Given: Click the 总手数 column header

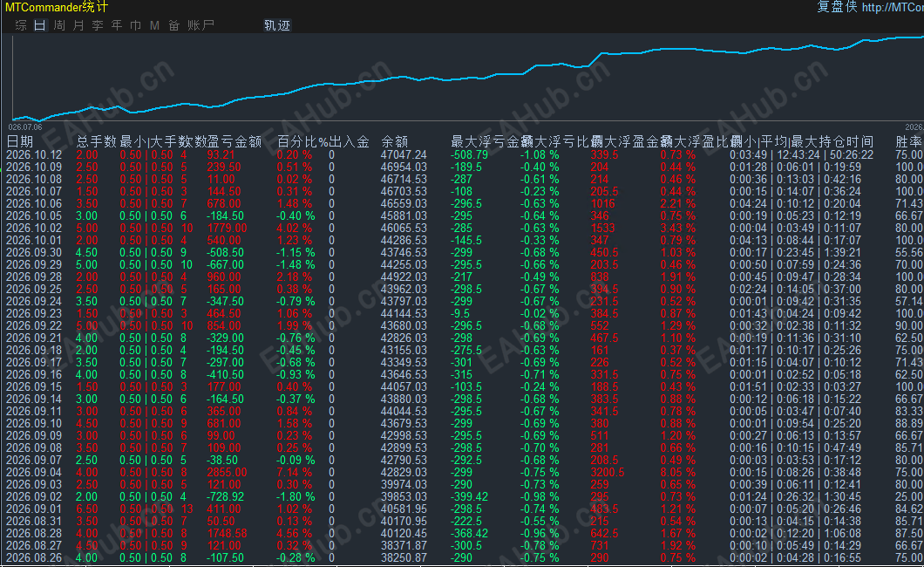Looking at the screenshot, I should (97, 141).
